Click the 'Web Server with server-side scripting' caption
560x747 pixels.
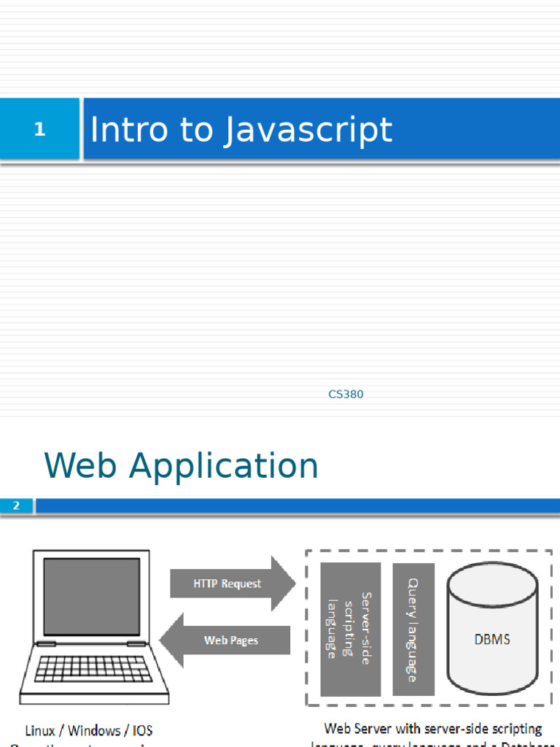pyautogui.click(x=433, y=729)
